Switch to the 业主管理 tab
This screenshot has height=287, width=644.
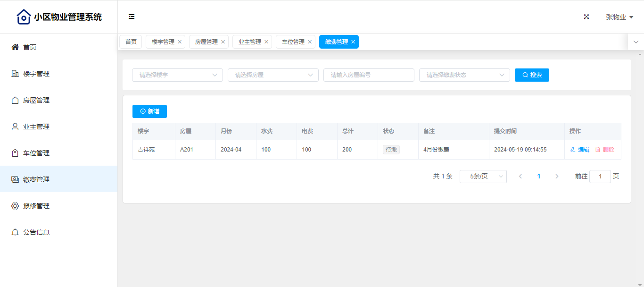pyautogui.click(x=249, y=42)
